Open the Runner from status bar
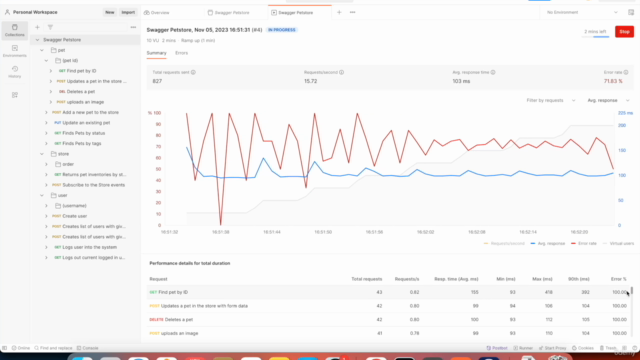 tap(523, 348)
